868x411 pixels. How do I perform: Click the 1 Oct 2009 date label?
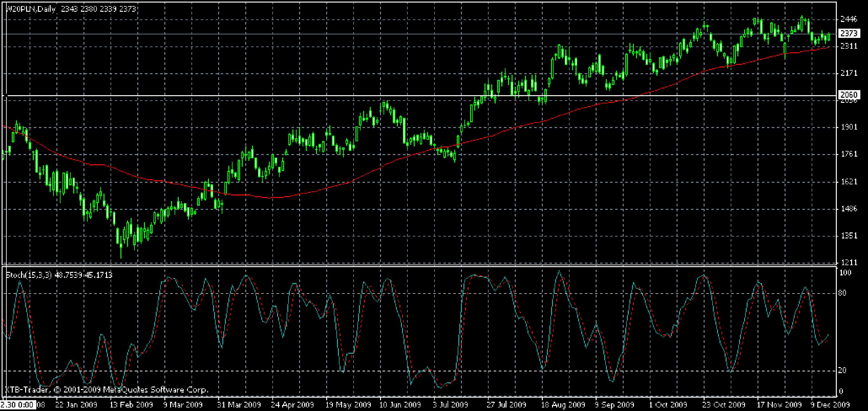pyautogui.click(x=668, y=405)
